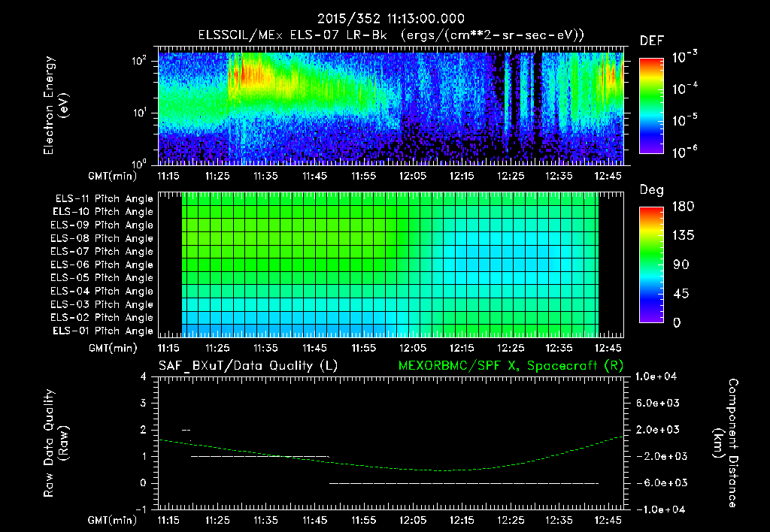Image resolution: width=770 pixels, height=532 pixels.
Task: Click the short white quality segment at level 2
Action: [186, 430]
